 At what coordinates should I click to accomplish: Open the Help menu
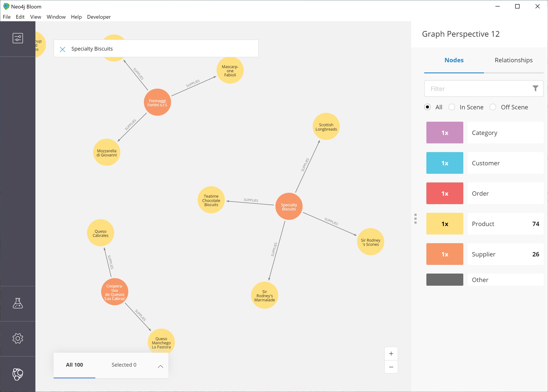click(76, 17)
